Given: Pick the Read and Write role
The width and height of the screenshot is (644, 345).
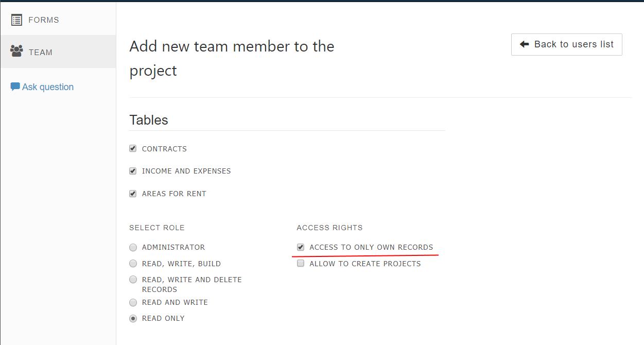Looking at the screenshot, I should pos(133,302).
